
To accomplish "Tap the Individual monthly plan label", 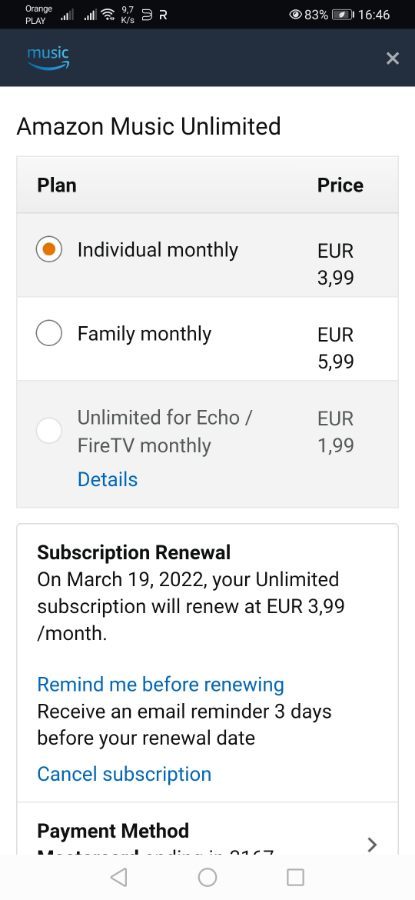I will 157,250.
